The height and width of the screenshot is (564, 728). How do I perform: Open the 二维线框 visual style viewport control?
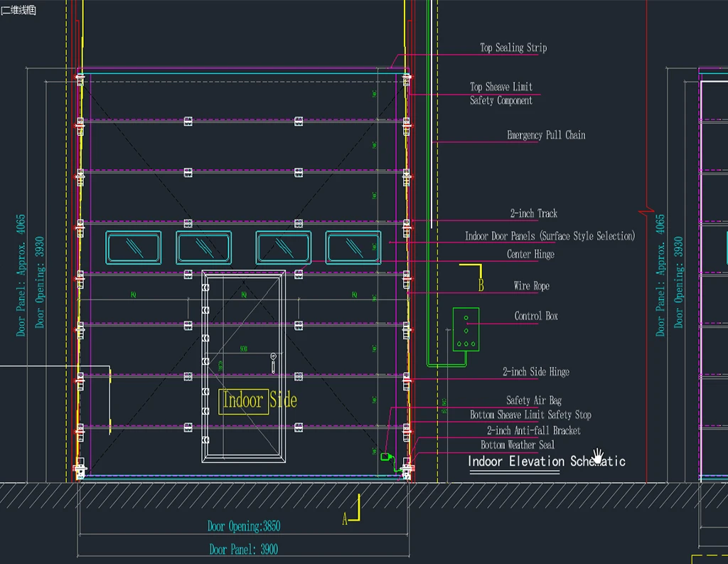tap(18, 10)
